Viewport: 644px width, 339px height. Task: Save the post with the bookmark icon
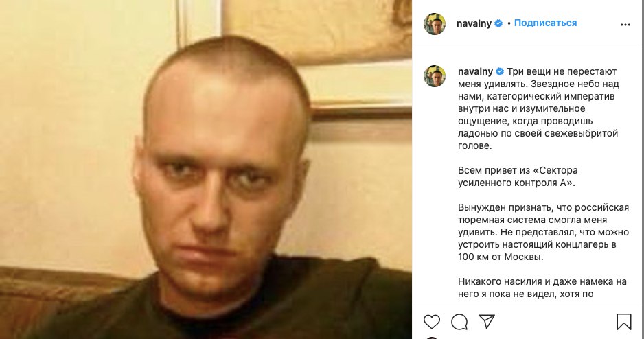point(624,322)
